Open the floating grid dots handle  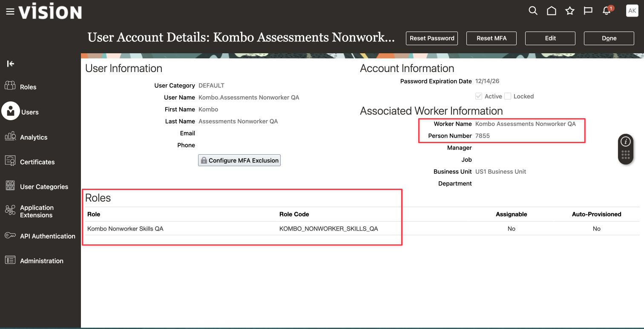(625, 155)
